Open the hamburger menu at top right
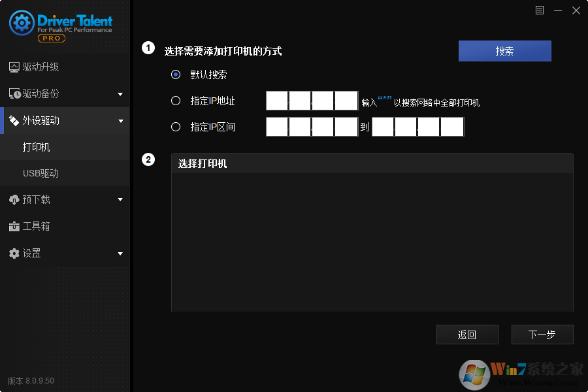Screen dimensions: 588x392 click(540, 10)
